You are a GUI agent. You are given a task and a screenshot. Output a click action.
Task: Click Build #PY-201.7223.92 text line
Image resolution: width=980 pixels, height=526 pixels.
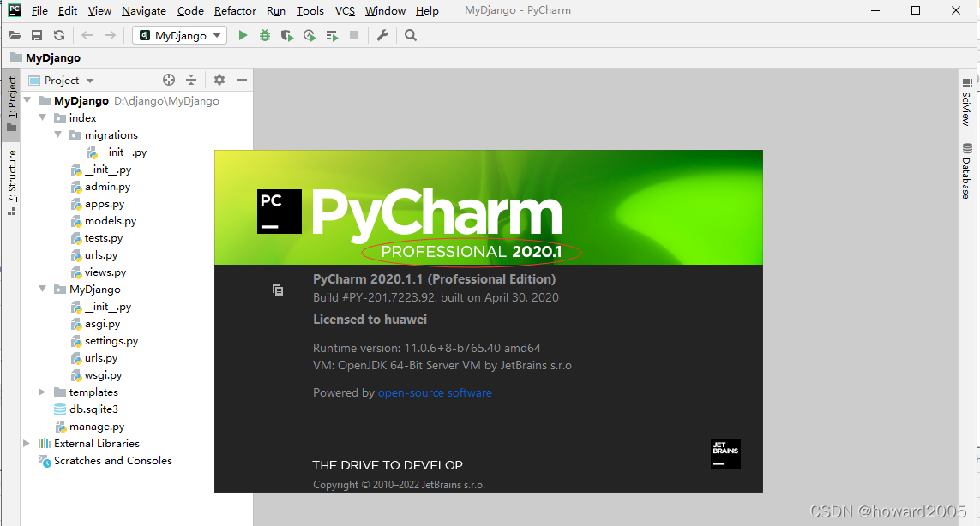point(436,297)
